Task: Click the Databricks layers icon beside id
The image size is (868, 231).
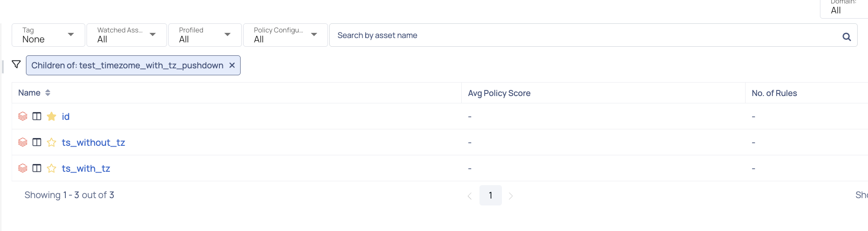Action: [x=23, y=116]
